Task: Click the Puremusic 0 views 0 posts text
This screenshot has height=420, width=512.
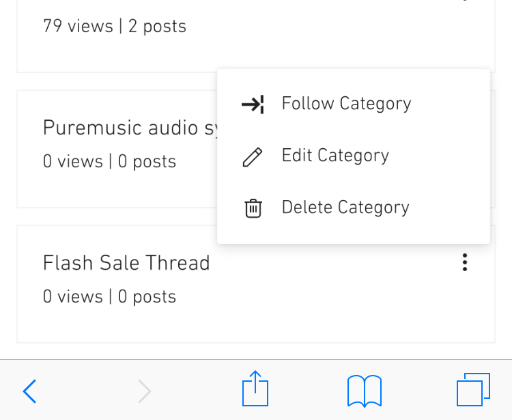Action: [x=109, y=161]
